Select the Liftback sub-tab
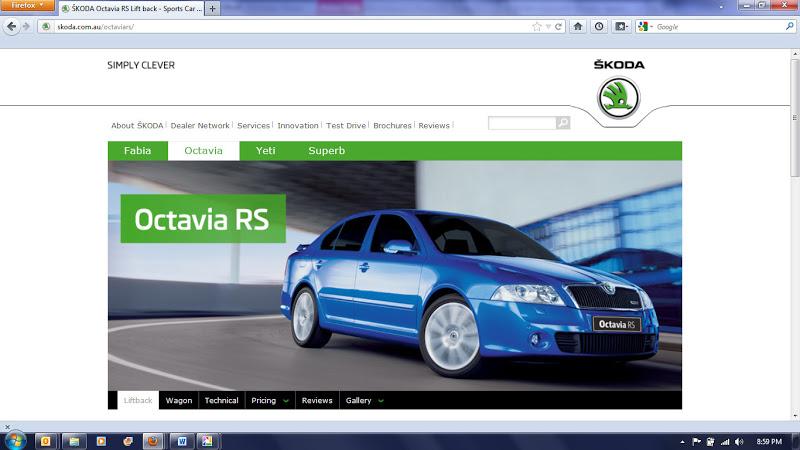This screenshot has height=450, width=800. [138, 401]
